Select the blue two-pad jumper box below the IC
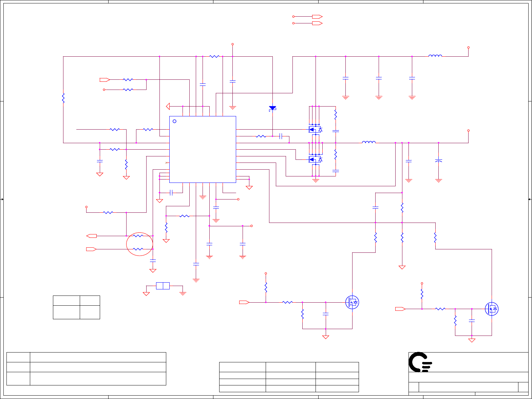This screenshot has height=399, width=532. [x=163, y=286]
